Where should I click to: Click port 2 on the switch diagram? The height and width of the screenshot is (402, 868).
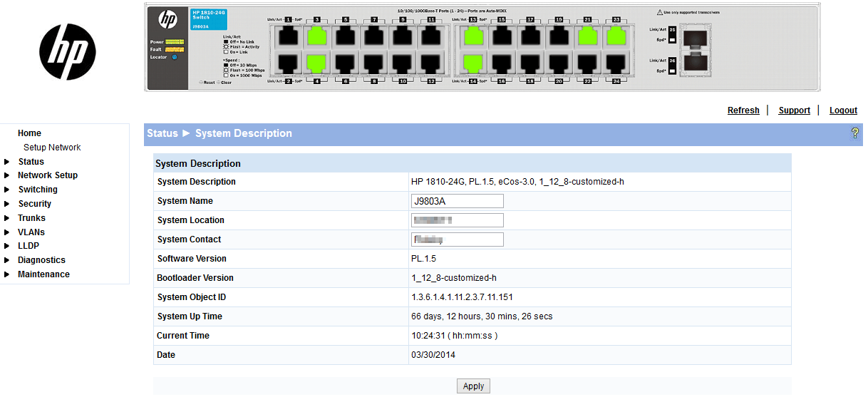289,64
